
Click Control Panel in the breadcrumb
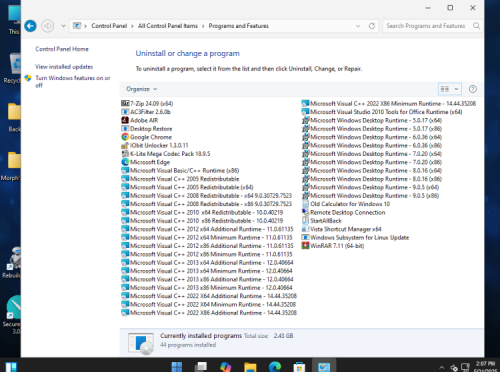(x=109, y=26)
